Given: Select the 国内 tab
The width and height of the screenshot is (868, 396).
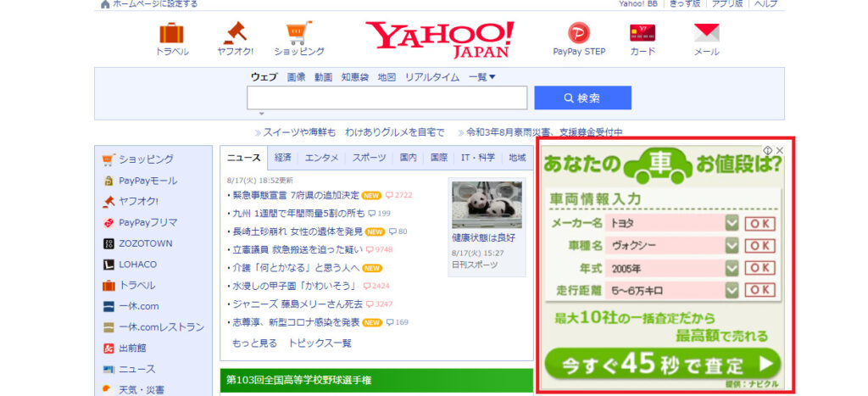Looking at the screenshot, I should click(408, 158).
